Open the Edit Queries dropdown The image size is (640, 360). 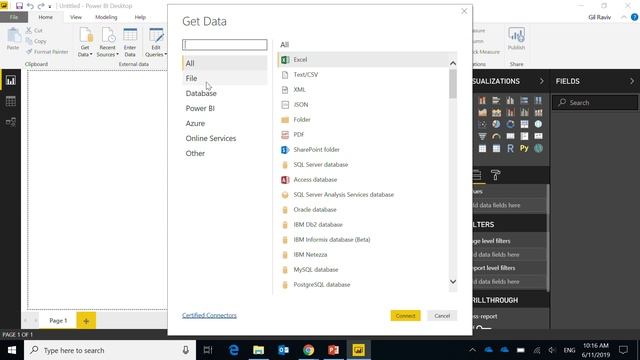156,51
